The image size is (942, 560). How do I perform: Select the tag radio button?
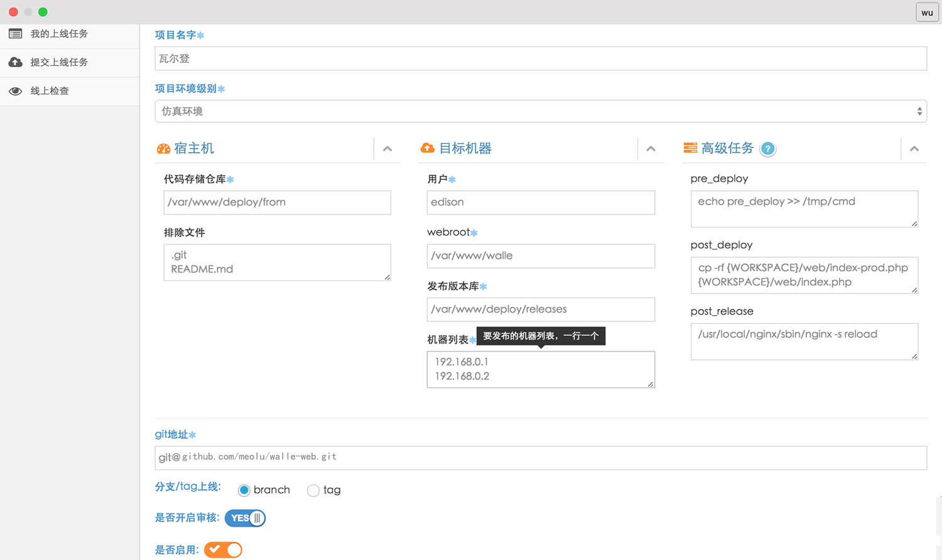click(x=313, y=490)
